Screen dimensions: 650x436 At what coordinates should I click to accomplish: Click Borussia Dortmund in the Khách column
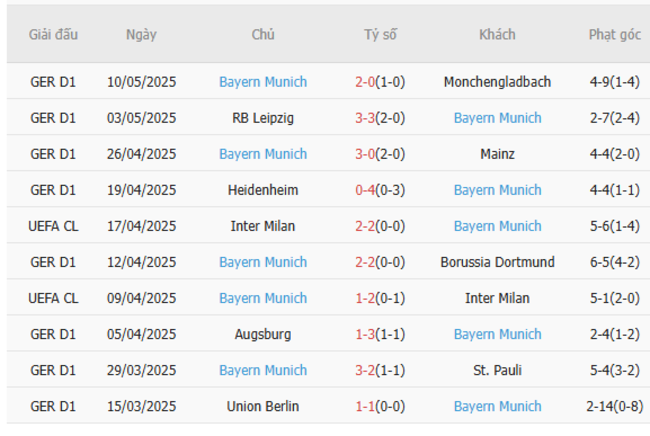(x=497, y=262)
